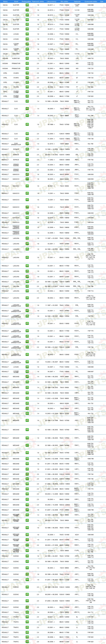Viewport: 106px width, 644px height.
Task: Click the Lata produkcji column header
Action: click(x=52, y=1)
